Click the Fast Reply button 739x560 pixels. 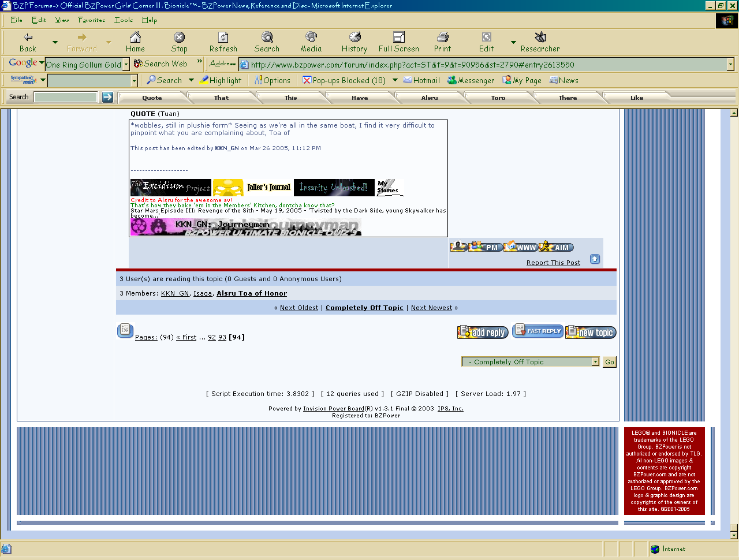[538, 331]
